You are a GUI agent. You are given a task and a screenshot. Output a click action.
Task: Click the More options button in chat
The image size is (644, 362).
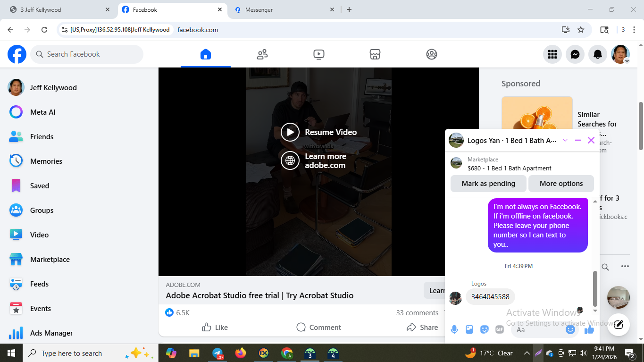(x=561, y=183)
